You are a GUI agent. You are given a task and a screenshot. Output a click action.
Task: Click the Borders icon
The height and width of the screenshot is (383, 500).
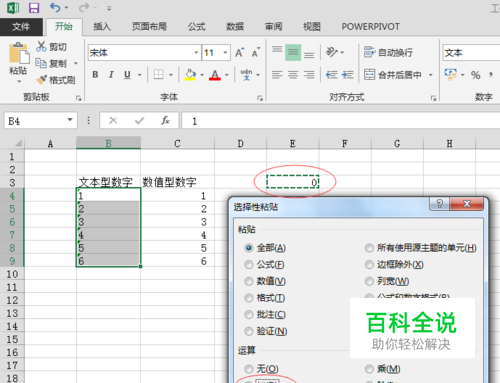(159, 75)
